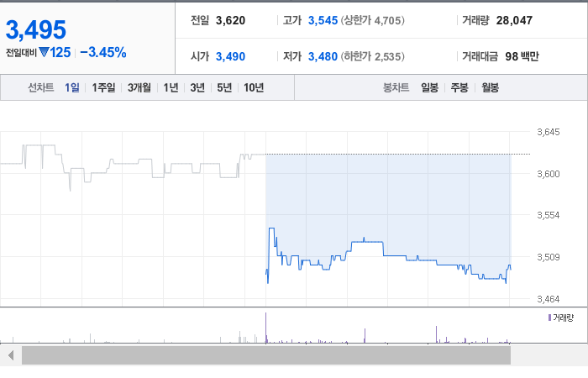588x378 pixels.
Task: Click the 전일대비 label
Action: (x=21, y=53)
